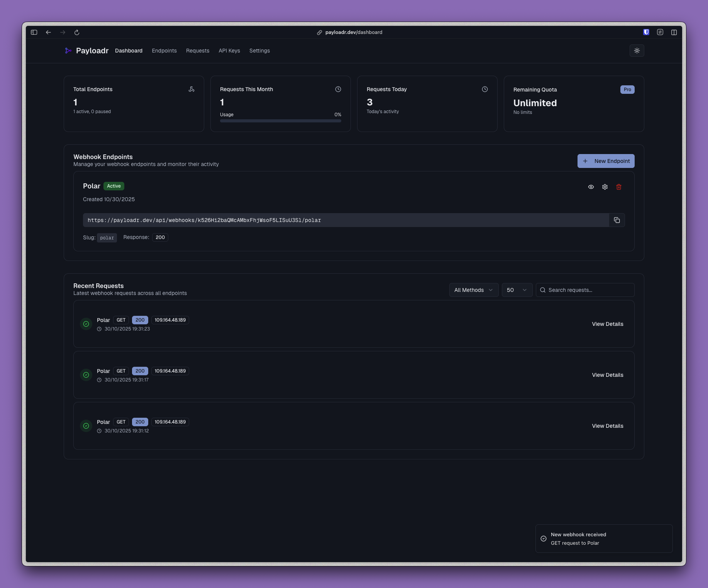Click the Payloadr logo icon

68,51
